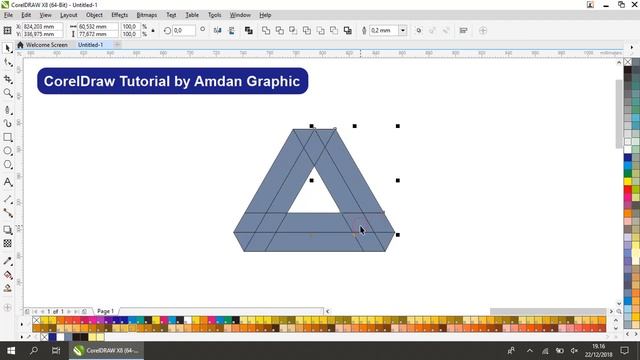Go to the next page arrow
Screen dimensions: 640x360
point(69,311)
